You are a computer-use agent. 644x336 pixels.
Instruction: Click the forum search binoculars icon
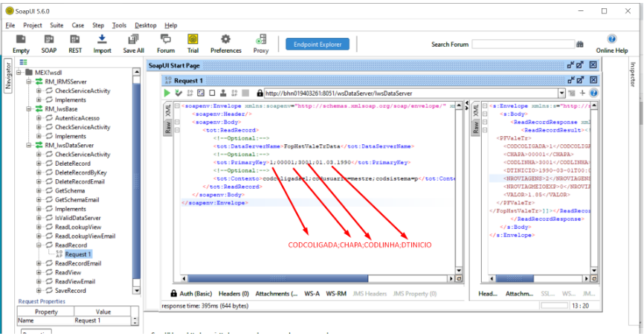point(580,45)
